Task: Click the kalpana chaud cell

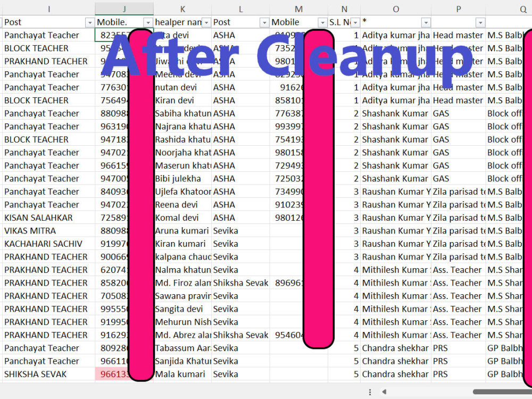Action: (x=182, y=257)
